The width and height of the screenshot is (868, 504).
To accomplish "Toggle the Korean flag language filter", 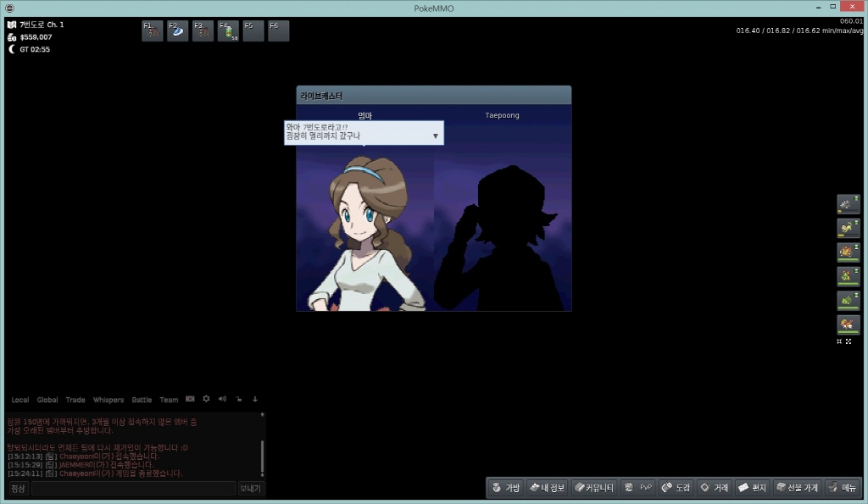I will pos(190,399).
